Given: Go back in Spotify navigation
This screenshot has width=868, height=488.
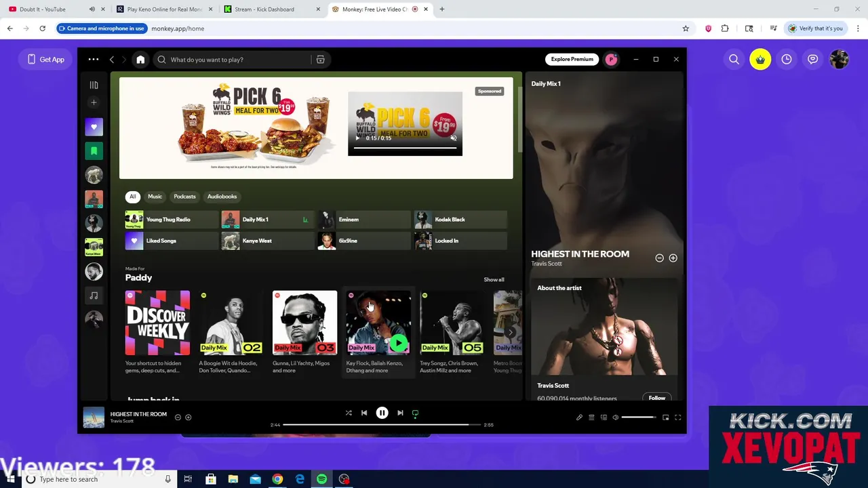Looking at the screenshot, I should click(112, 60).
